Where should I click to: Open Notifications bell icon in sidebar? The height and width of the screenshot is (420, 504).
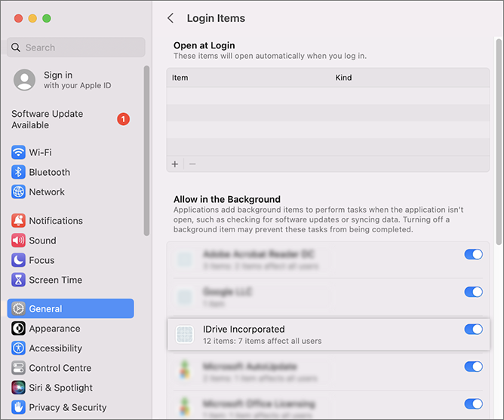pos(19,221)
